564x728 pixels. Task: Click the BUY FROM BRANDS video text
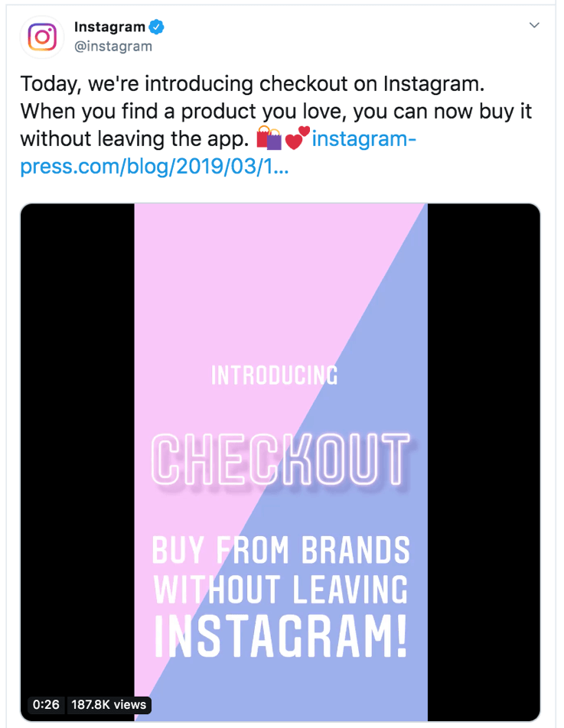pyautogui.click(x=280, y=550)
